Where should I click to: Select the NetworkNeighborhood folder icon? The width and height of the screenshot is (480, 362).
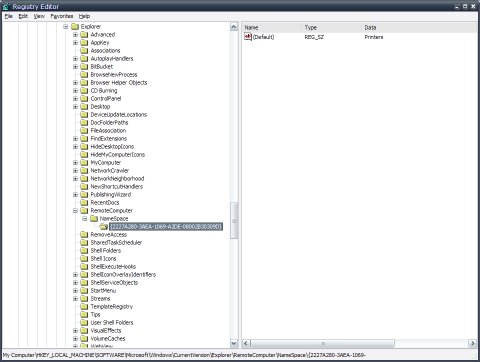coord(84,179)
